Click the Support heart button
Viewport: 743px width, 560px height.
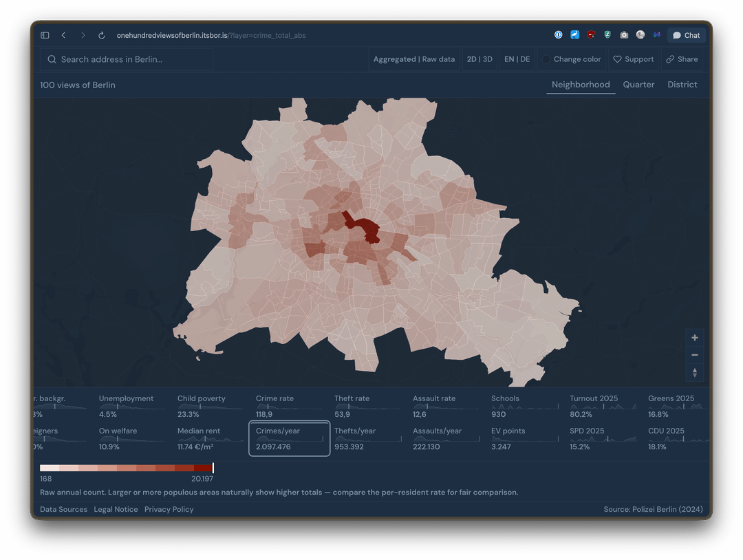click(633, 59)
